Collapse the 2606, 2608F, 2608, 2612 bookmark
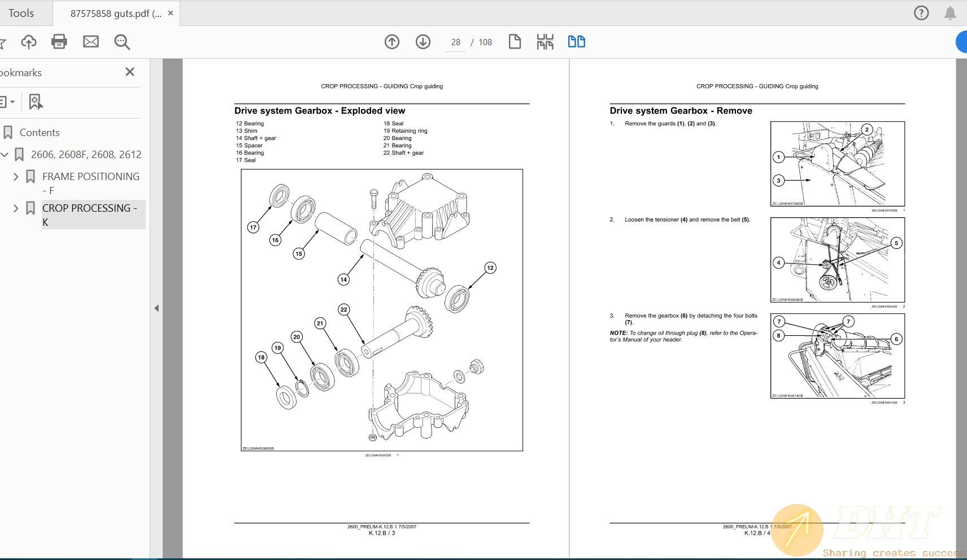Image resolution: width=967 pixels, height=560 pixels. (5, 154)
